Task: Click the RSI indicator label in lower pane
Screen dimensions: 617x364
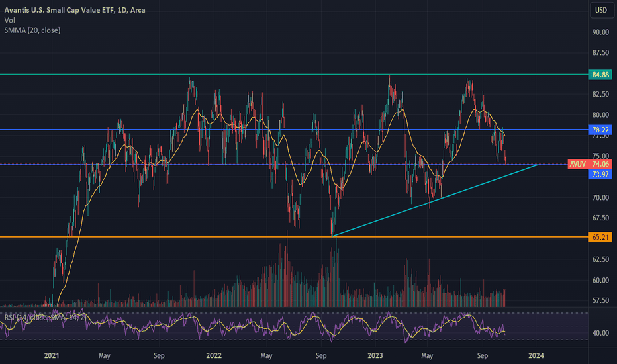Action: [45, 318]
